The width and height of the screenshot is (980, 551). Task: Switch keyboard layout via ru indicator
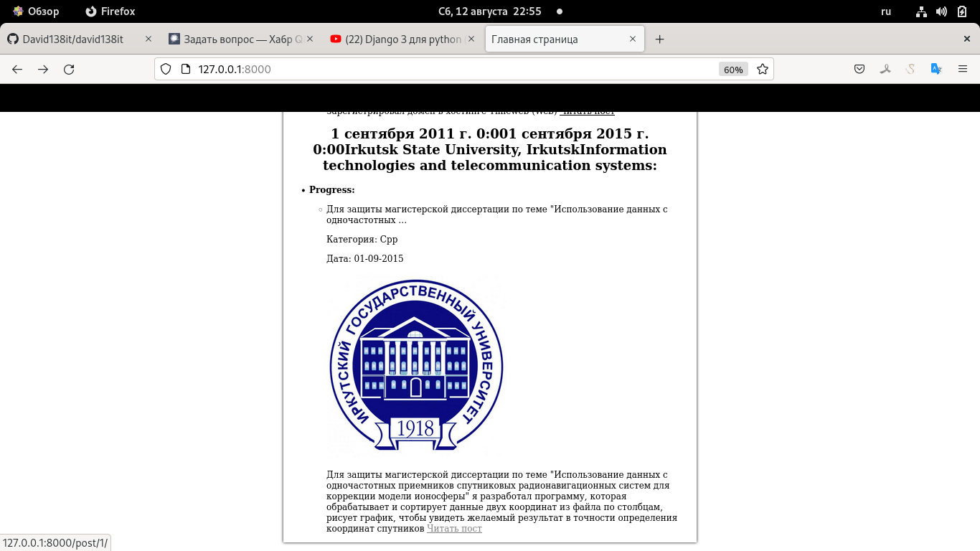coord(886,11)
